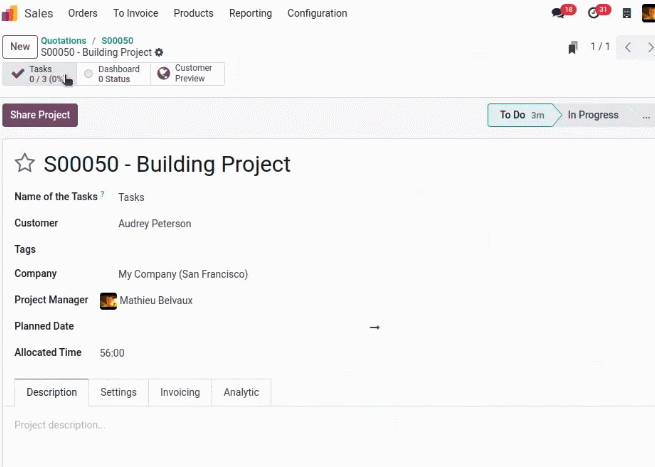This screenshot has width=655, height=467.
Task: Open the messages chat icon
Action: pyautogui.click(x=558, y=13)
